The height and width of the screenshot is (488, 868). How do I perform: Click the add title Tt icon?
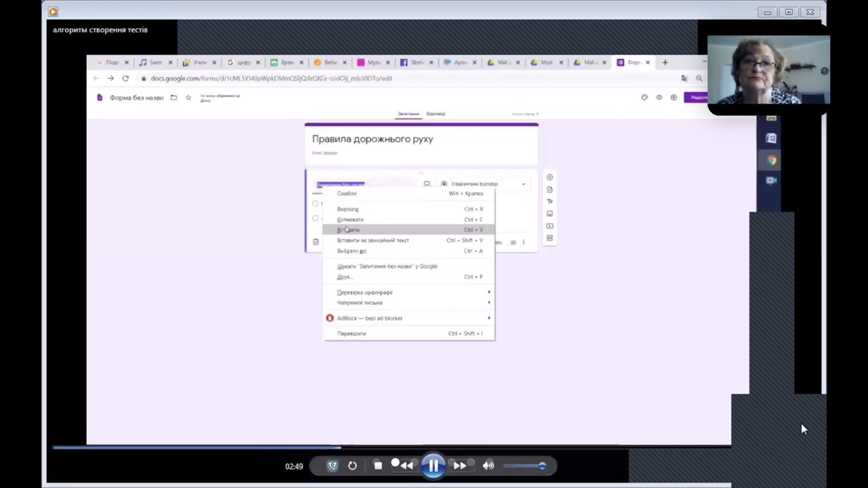pos(549,202)
